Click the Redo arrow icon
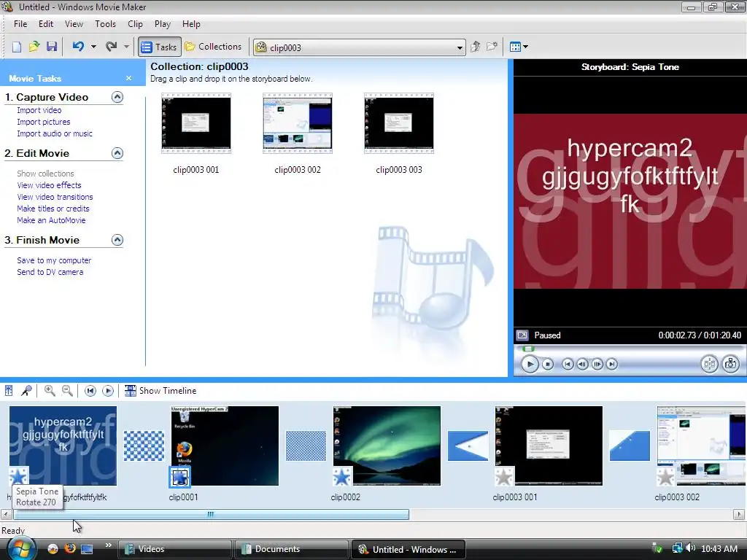Screen dimensions: 747x560 pyautogui.click(x=111, y=47)
